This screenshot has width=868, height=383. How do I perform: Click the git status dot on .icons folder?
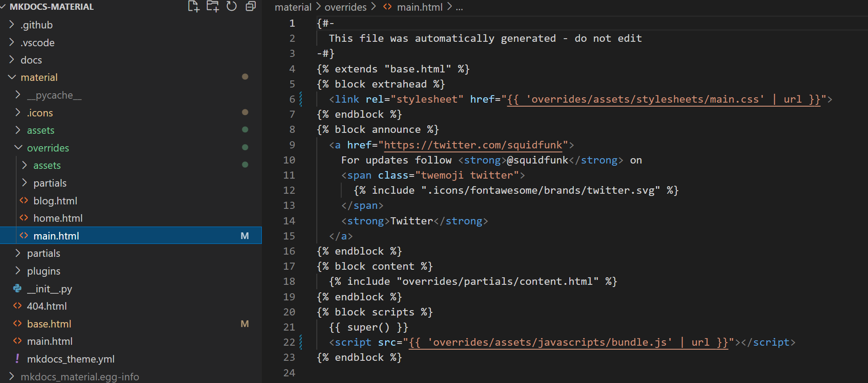pos(245,112)
